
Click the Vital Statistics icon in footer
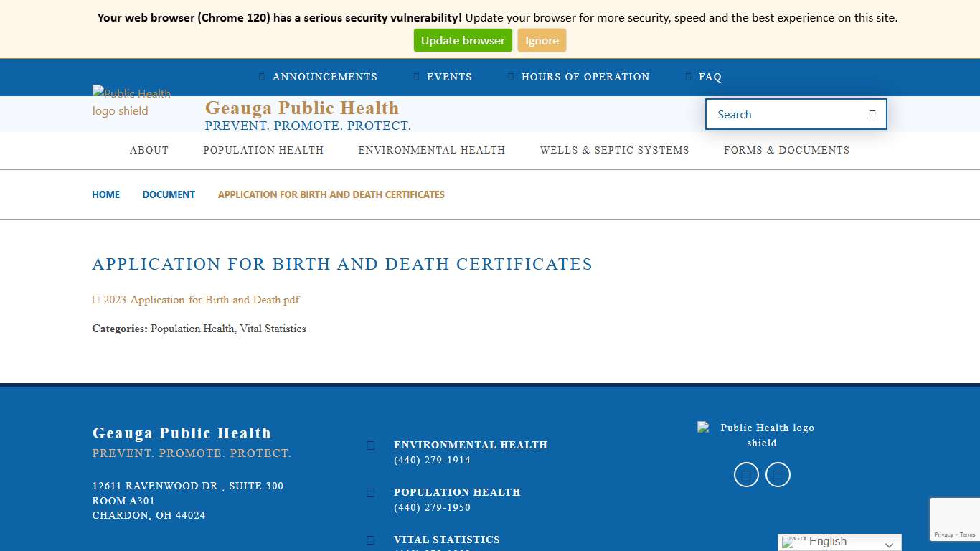pyautogui.click(x=370, y=540)
